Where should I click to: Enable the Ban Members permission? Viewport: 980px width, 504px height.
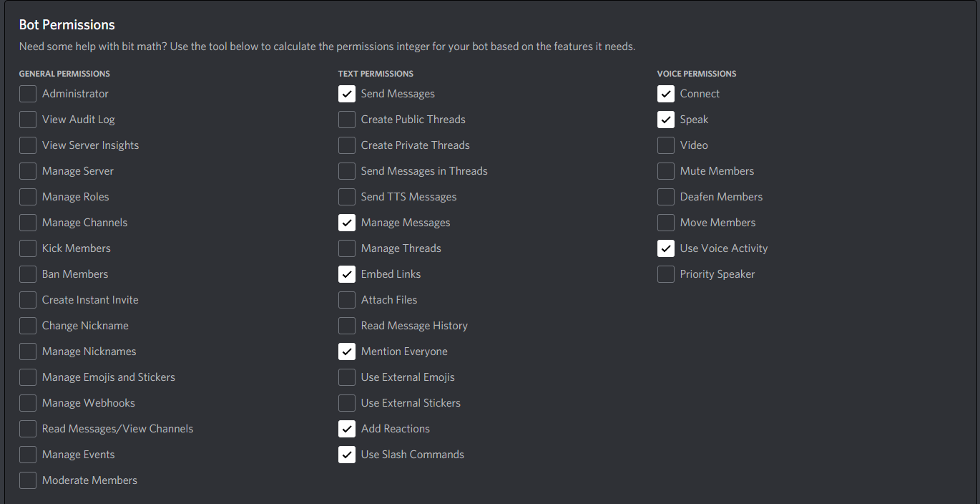tap(27, 273)
